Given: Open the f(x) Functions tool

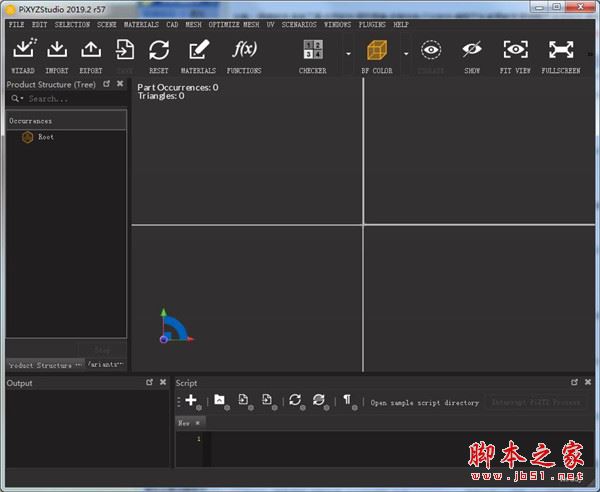Looking at the screenshot, I should (244, 49).
